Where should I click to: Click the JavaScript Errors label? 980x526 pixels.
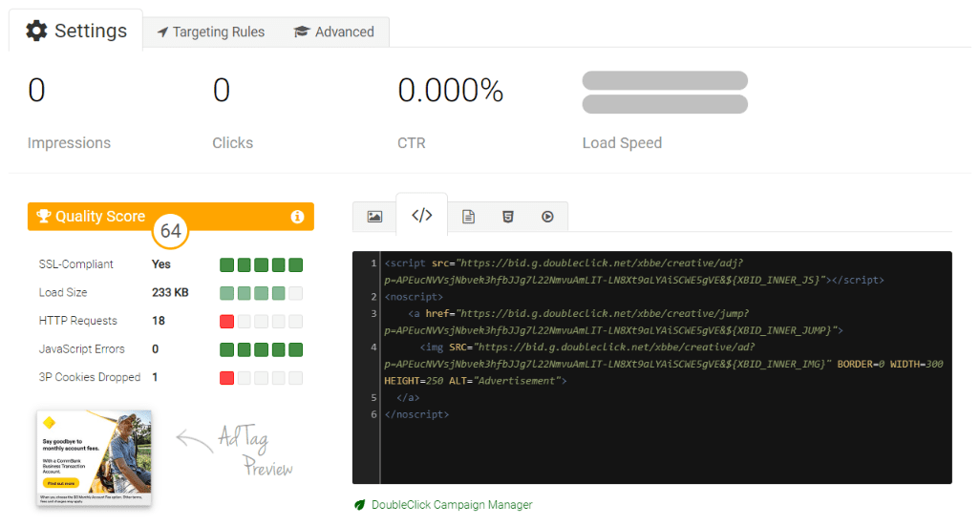pyautogui.click(x=82, y=348)
